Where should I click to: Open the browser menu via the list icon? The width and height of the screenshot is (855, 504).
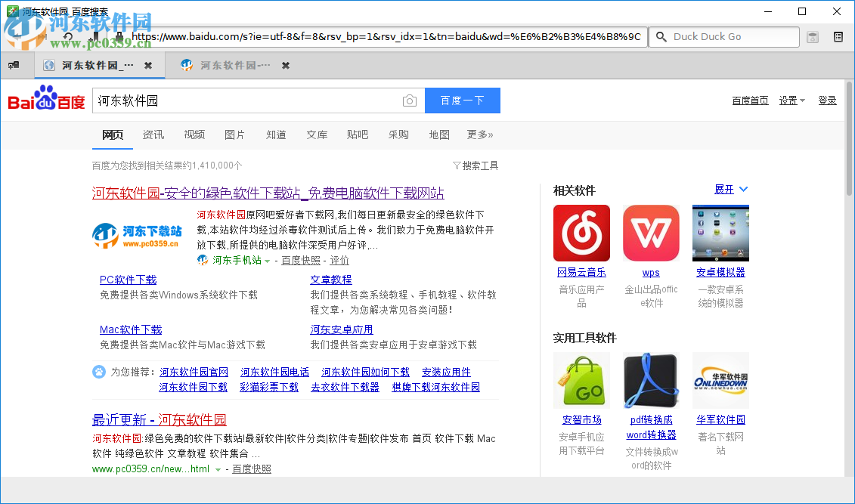(838, 36)
